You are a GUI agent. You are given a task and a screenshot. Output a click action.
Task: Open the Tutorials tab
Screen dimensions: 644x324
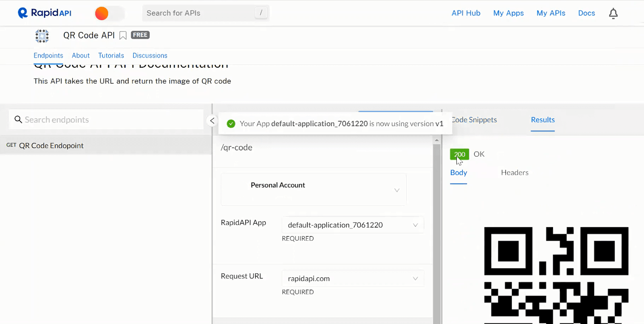(111, 55)
